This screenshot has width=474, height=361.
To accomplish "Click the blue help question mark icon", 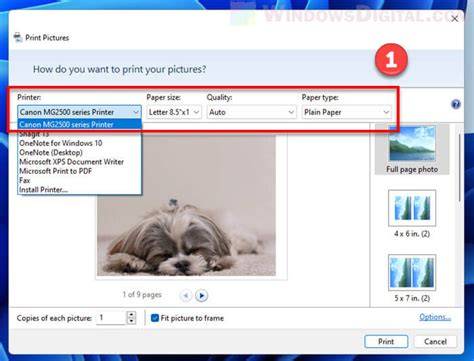I will [456, 104].
